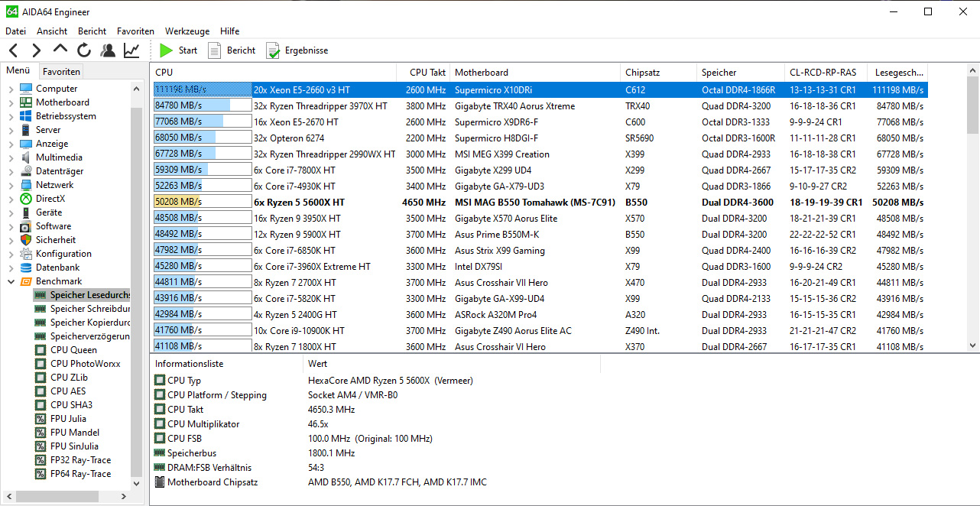The height and width of the screenshot is (506, 980).
Task: Click the sidebar tree scroll-down arrow
Action: pyautogui.click(x=137, y=483)
